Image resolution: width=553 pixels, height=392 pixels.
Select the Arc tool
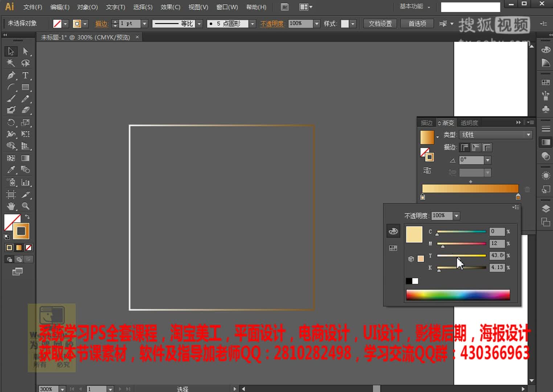click(x=11, y=87)
